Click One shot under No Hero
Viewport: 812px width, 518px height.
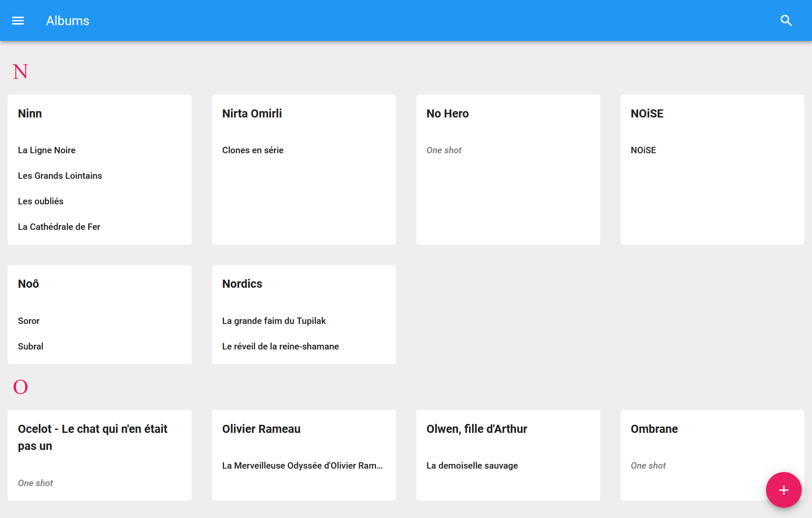[x=444, y=150]
